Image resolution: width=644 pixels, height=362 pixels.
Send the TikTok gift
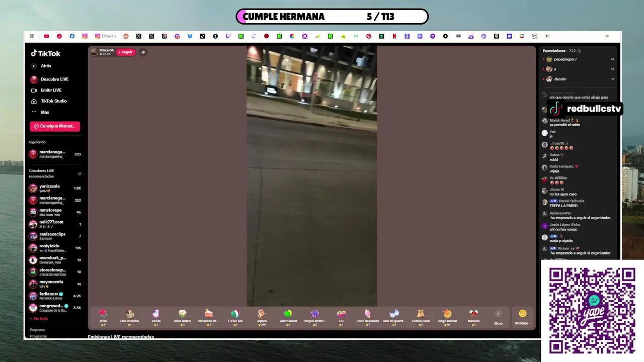coord(156,317)
